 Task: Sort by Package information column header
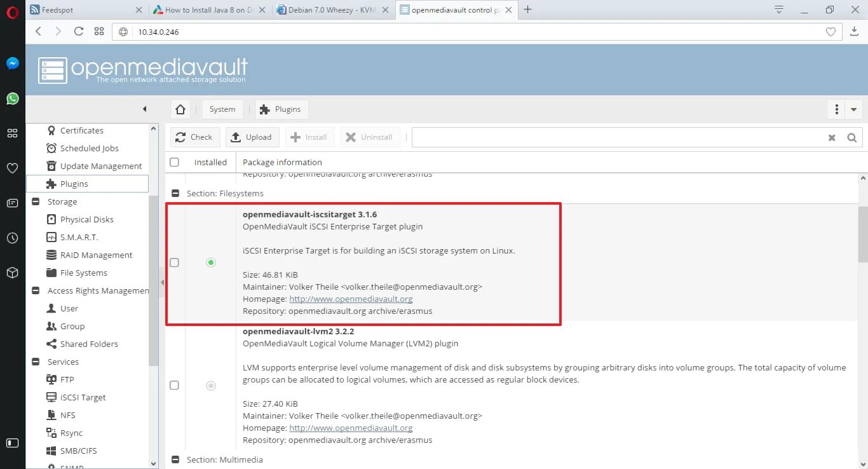[282, 162]
